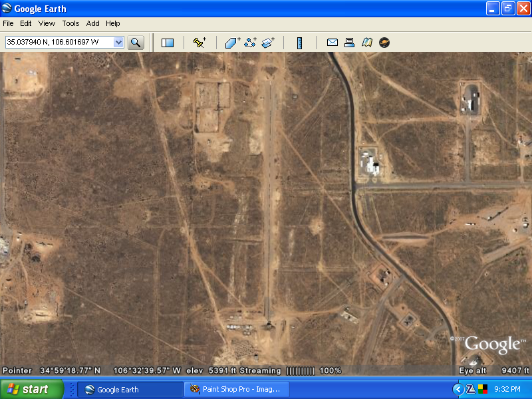Click the streaming progress bar at 100%
This screenshot has height=399, width=532.
tap(301, 371)
